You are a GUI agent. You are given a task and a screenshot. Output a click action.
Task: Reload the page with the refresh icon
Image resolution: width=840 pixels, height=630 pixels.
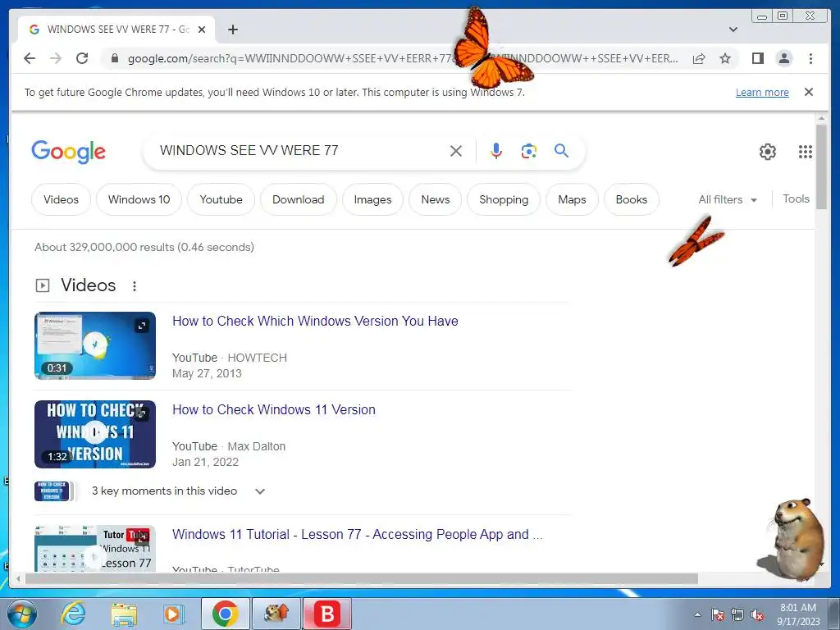click(82, 58)
